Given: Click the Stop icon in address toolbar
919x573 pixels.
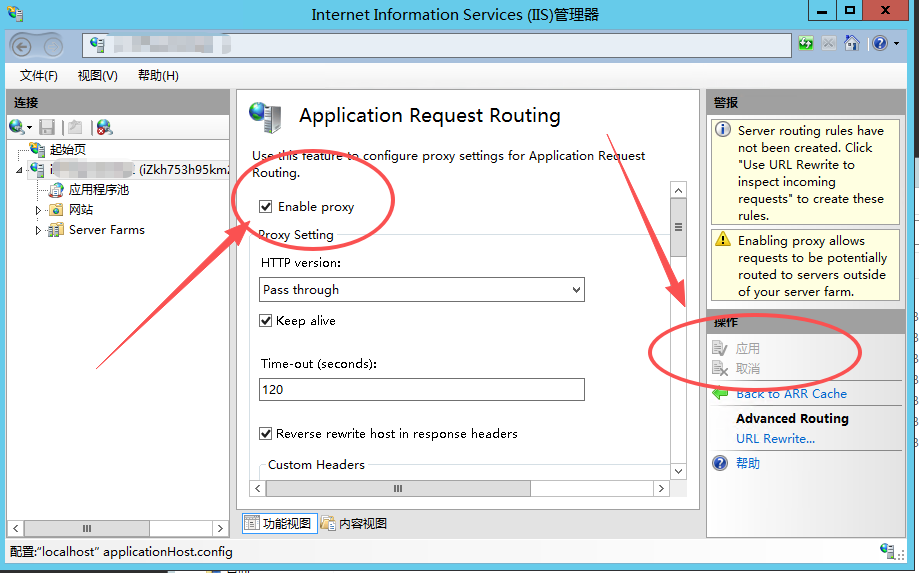Looking at the screenshot, I should pos(829,43).
